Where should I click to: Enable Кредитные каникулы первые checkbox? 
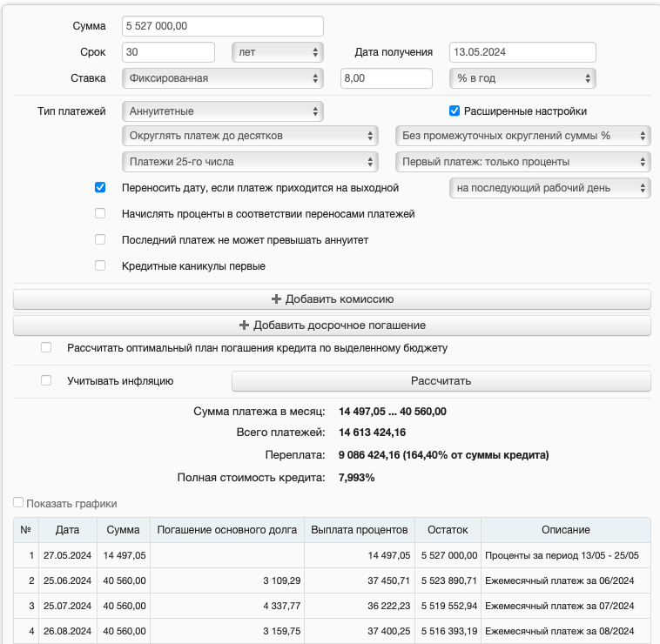(x=100, y=265)
